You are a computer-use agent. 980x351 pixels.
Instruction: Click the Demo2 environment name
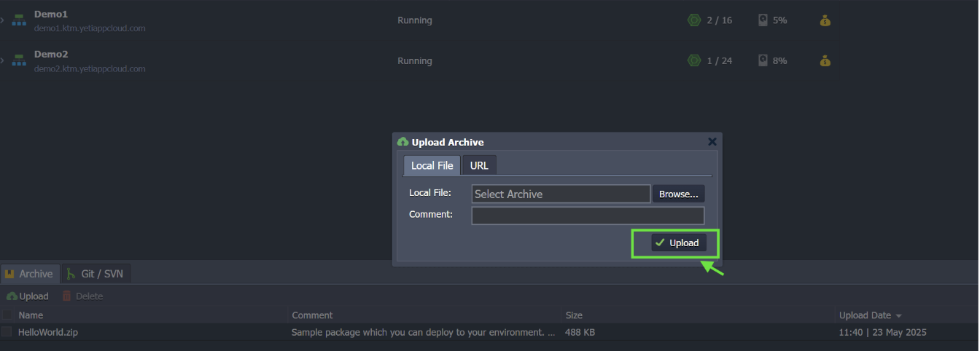coord(50,54)
